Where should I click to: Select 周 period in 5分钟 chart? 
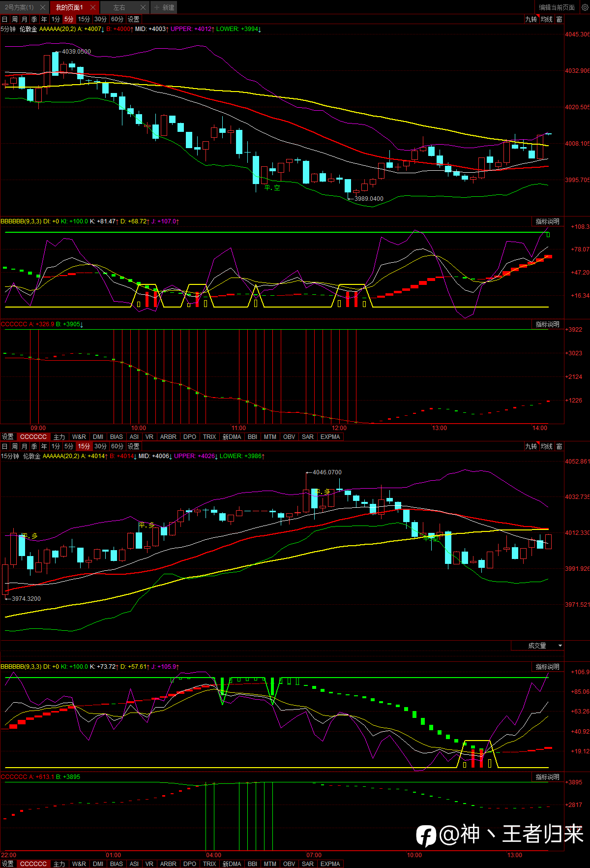15,19
